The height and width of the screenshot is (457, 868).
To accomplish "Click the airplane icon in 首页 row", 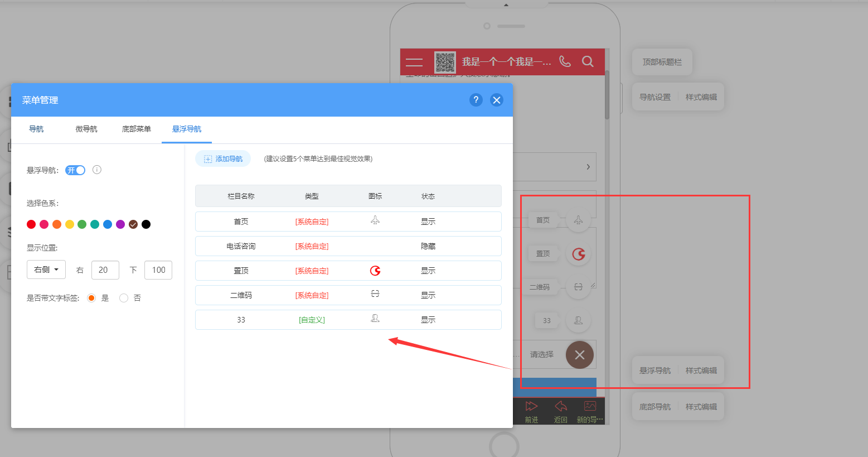I will (375, 220).
